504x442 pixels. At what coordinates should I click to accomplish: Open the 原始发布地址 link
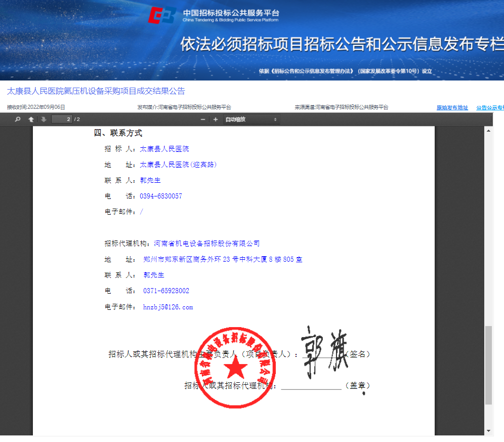[452, 108]
